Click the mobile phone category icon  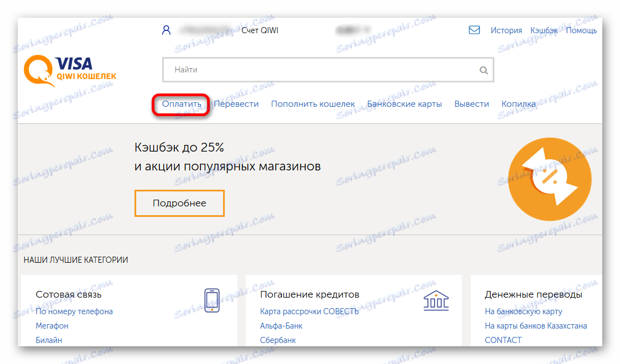click(212, 300)
